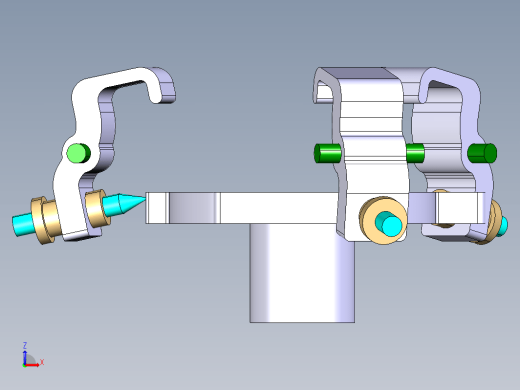
Task: Select the light green pin on left clamp
Action: click(x=79, y=153)
